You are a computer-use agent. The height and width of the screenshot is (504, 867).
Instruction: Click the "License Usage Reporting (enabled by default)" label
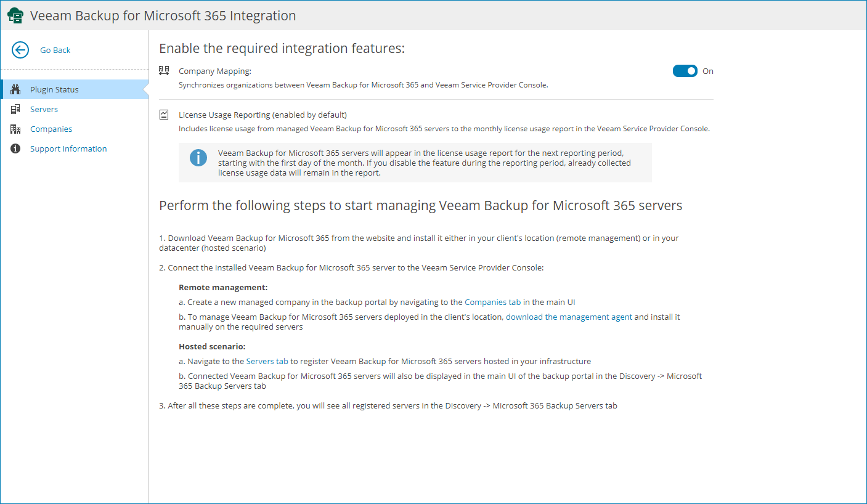[263, 115]
